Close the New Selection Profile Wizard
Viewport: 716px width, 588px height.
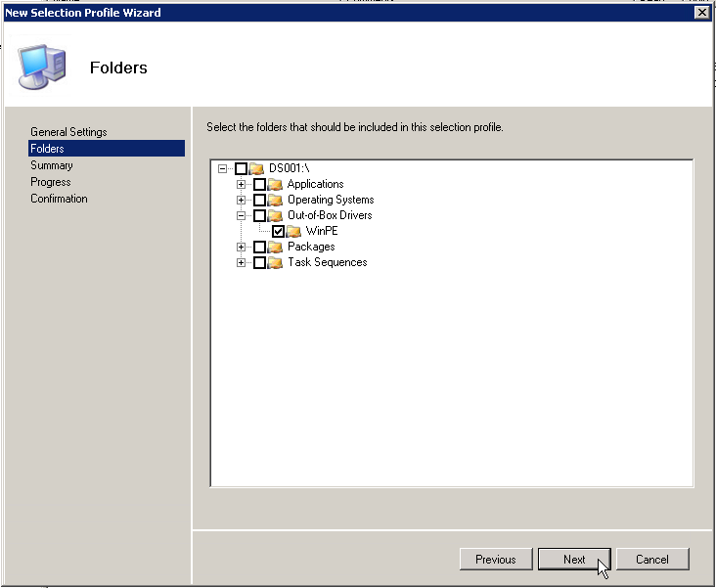(700, 12)
